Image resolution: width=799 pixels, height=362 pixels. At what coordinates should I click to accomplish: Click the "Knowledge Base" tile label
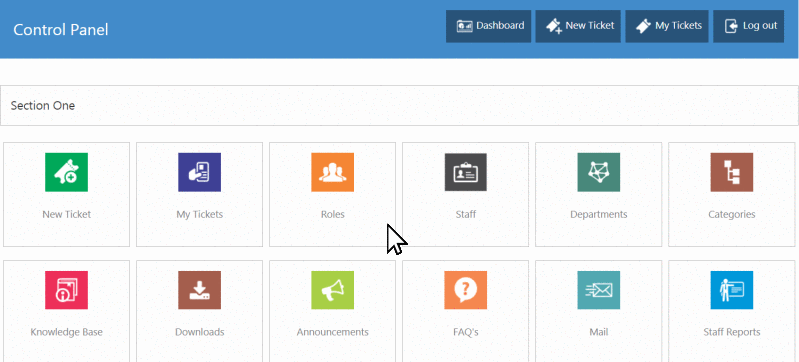point(66,332)
